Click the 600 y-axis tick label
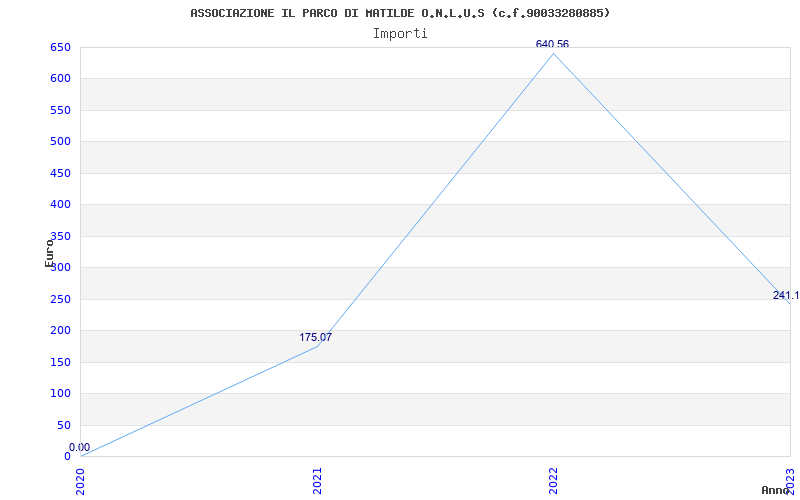Viewport: 800px width, 500px height. pyautogui.click(x=60, y=79)
